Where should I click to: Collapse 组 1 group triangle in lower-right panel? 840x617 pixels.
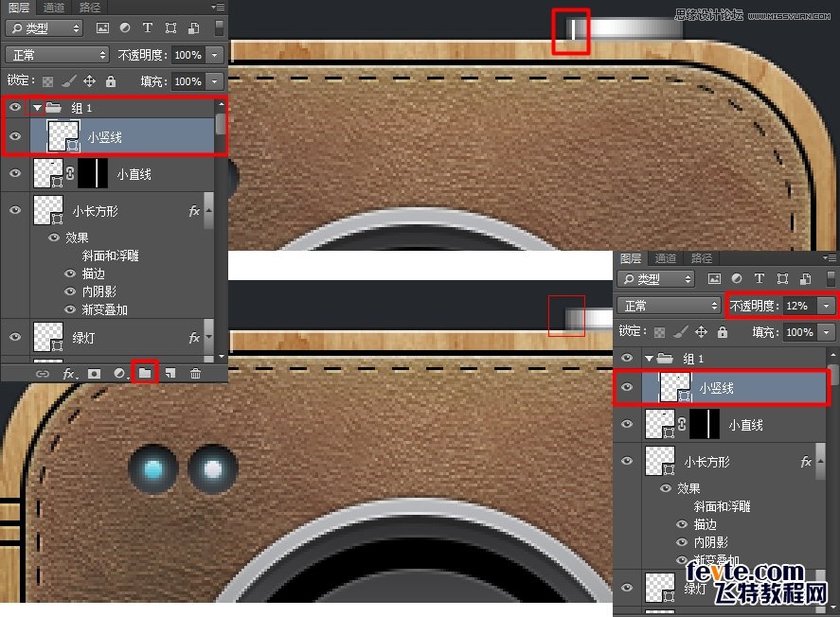649,359
